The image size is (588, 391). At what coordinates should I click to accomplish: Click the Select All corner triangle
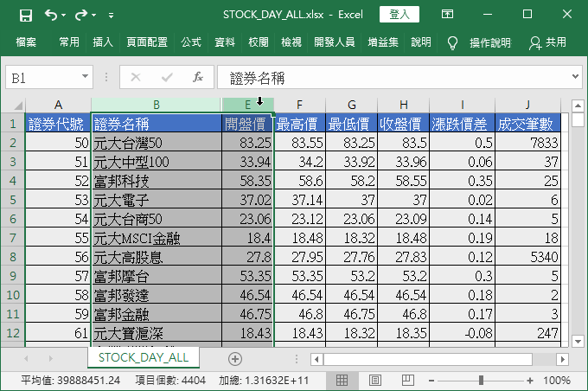[x=17, y=106]
